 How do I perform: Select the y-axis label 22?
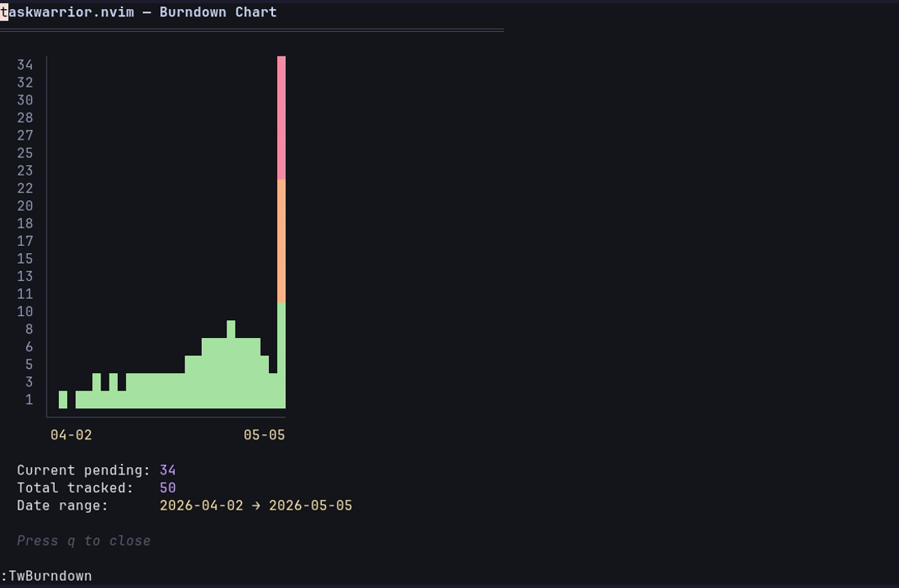click(x=25, y=188)
